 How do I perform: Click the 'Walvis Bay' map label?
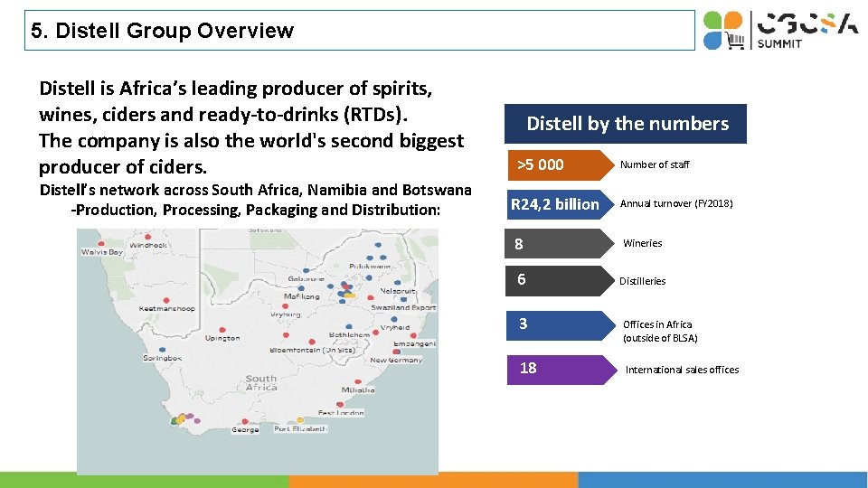(102, 252)
